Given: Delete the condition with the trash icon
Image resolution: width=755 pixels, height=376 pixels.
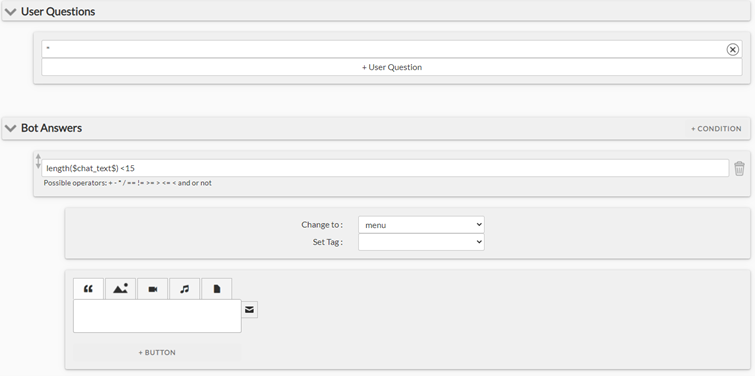Looking at the screenshot, I should 739,169.
